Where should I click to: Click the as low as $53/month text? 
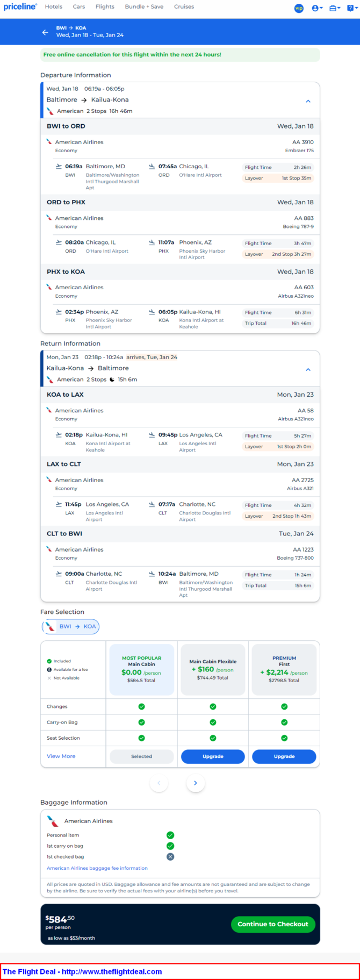(71, 938)
